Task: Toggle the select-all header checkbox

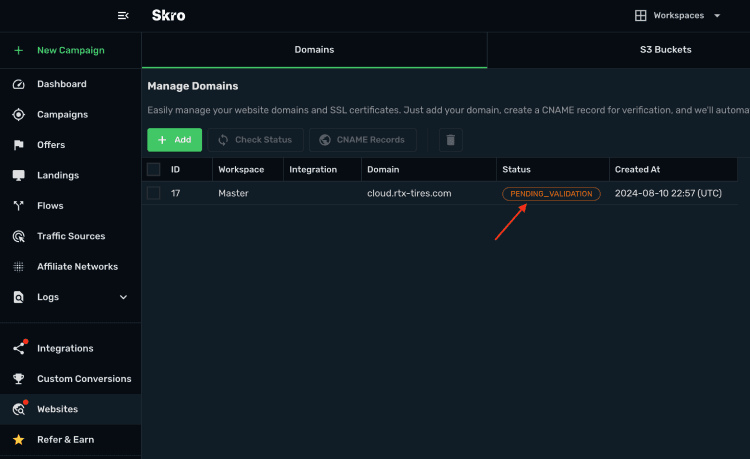Action: click(x=154, y=169)
